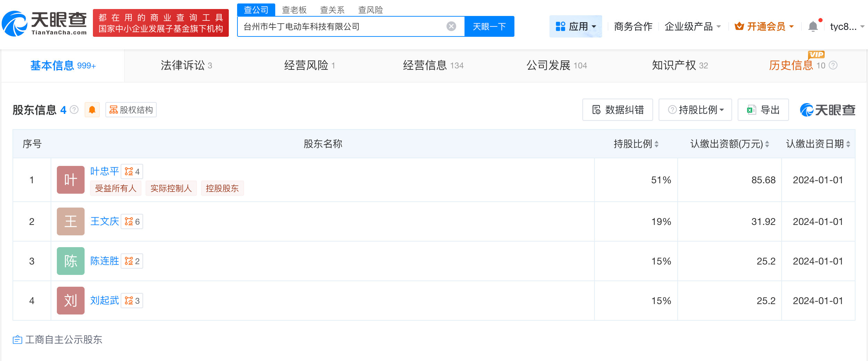The height and width of the screenshot is (361, 868).
Task: Open shareholder link 刘起武
Action: pyautogui.click(x=105, y=300)
